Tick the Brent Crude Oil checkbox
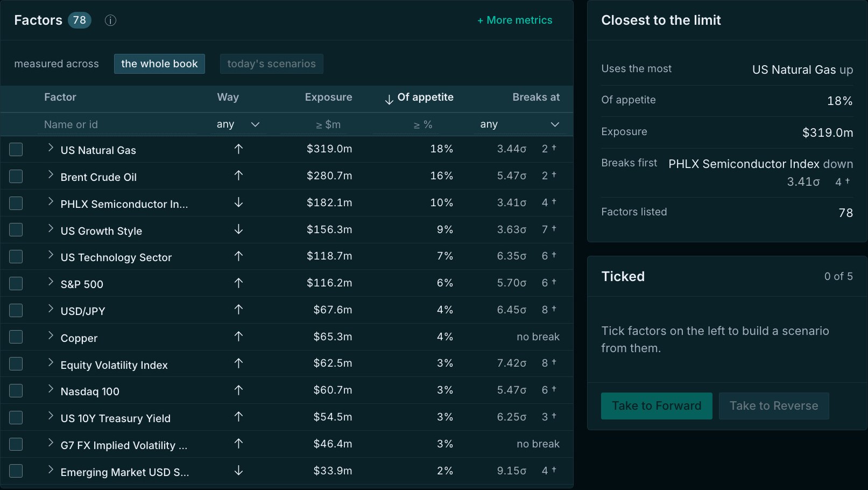868x490 pixels. coord(16,176)
